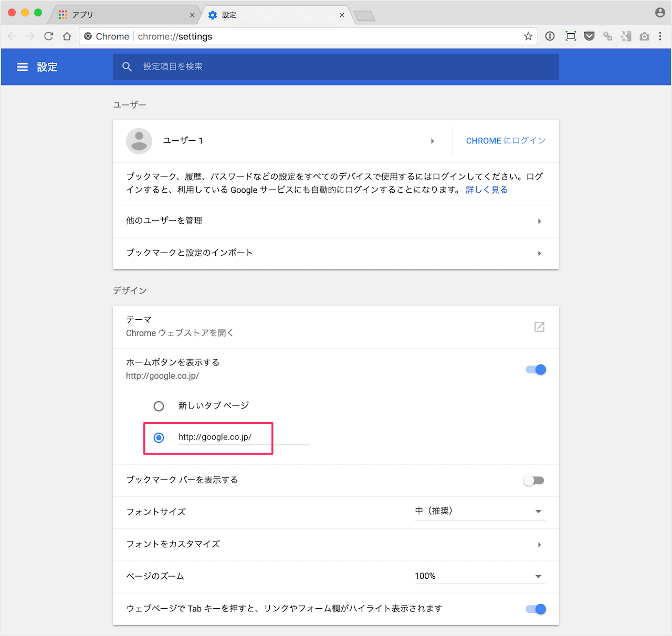Open フォントをカスタマイズ row
672x636 pixels.
click(336, 545)
